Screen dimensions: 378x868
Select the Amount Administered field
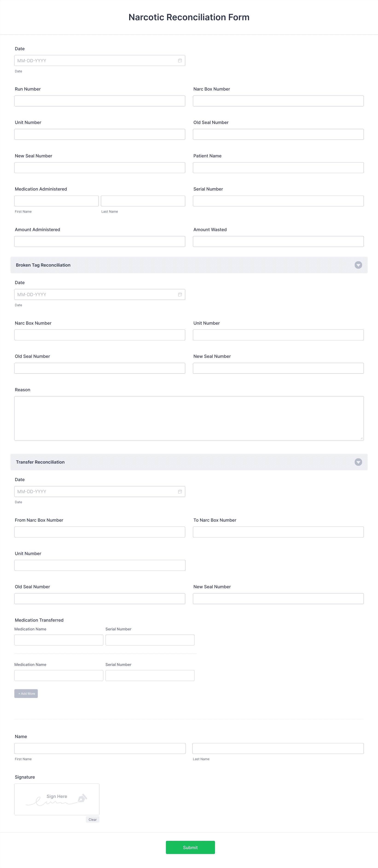pos(100,242)
